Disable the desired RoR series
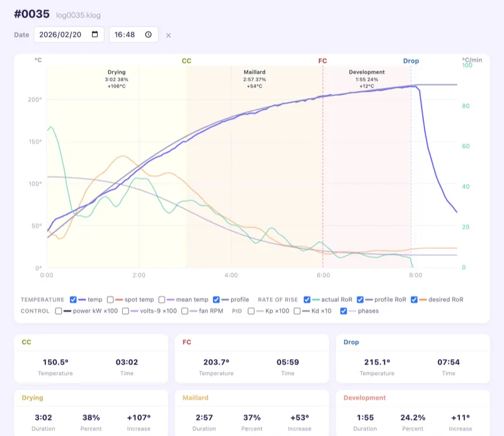Screen dimensions: 504x436 [415, 300]
